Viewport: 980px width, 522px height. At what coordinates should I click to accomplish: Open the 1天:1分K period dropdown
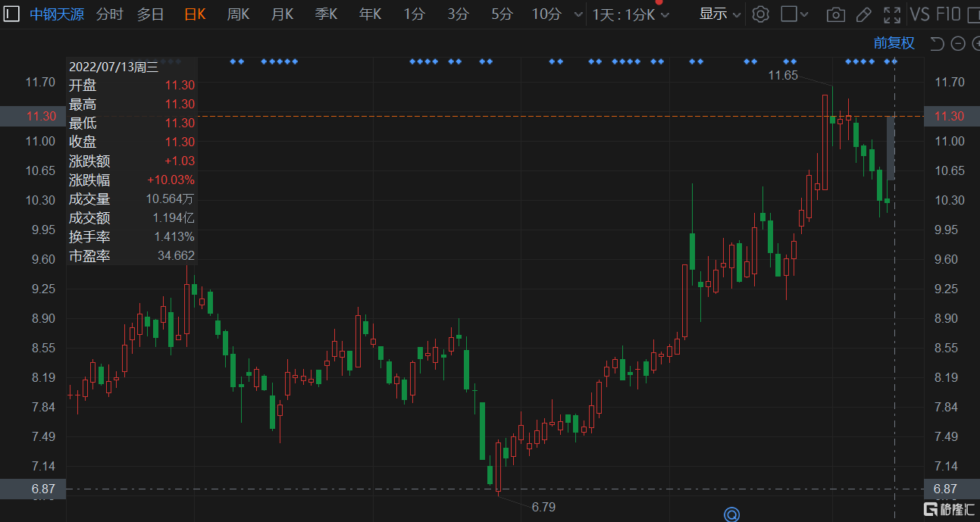tap(631, 14)
